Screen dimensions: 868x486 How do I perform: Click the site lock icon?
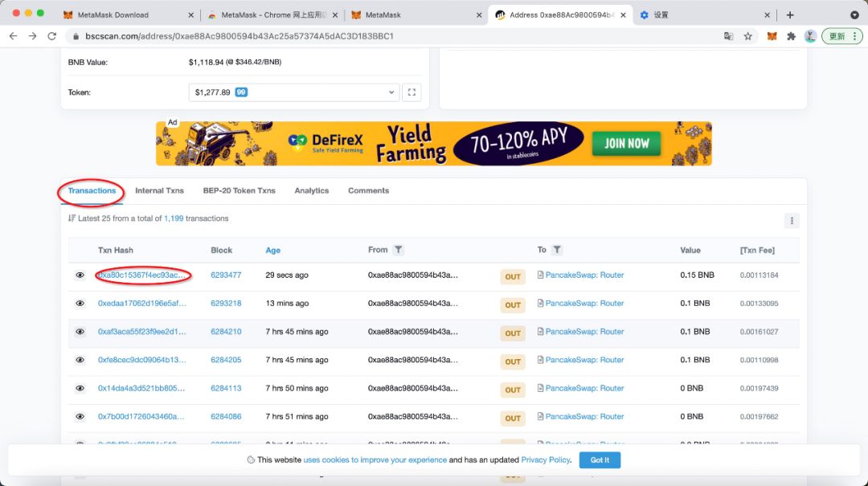(76, 36)
